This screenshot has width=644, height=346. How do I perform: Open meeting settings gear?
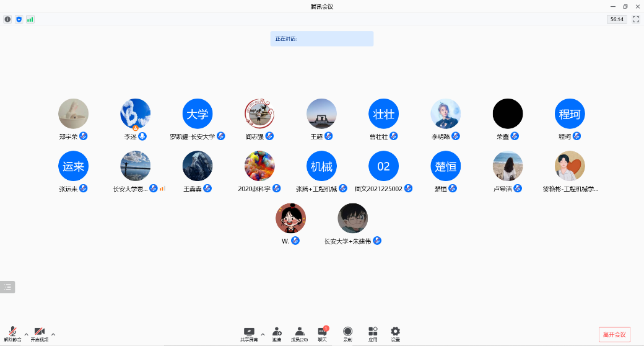click(395, 333)
